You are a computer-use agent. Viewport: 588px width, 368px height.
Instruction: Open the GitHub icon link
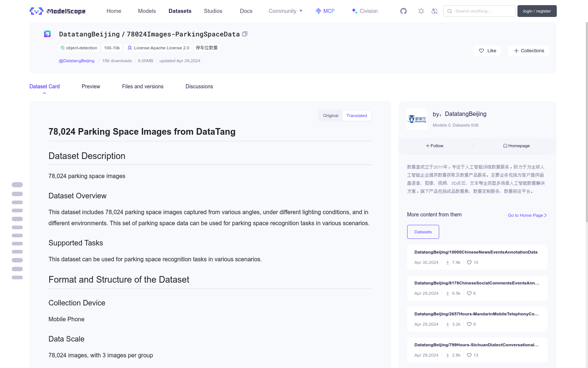click(x=404, y=11)
